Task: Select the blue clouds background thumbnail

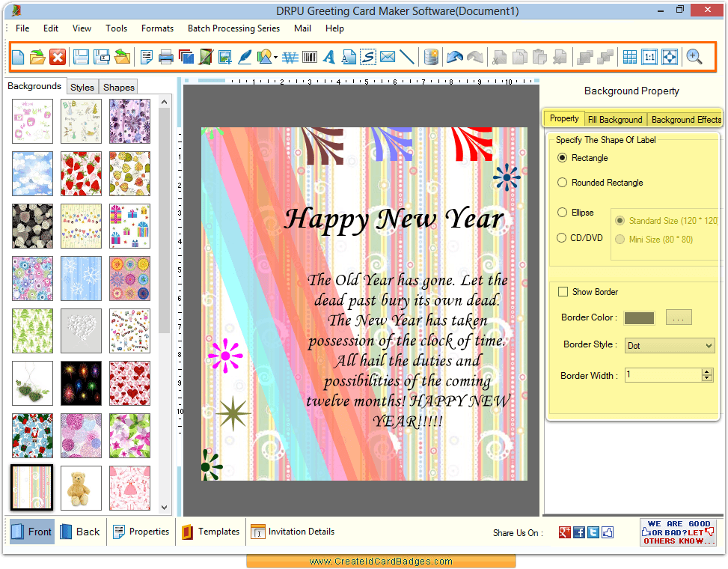Action: [x=32, y=174]
